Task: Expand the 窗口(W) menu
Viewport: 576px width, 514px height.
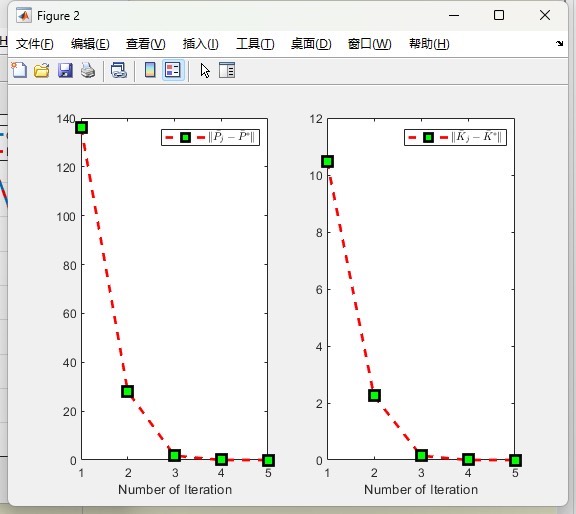Action: point(369,44)
